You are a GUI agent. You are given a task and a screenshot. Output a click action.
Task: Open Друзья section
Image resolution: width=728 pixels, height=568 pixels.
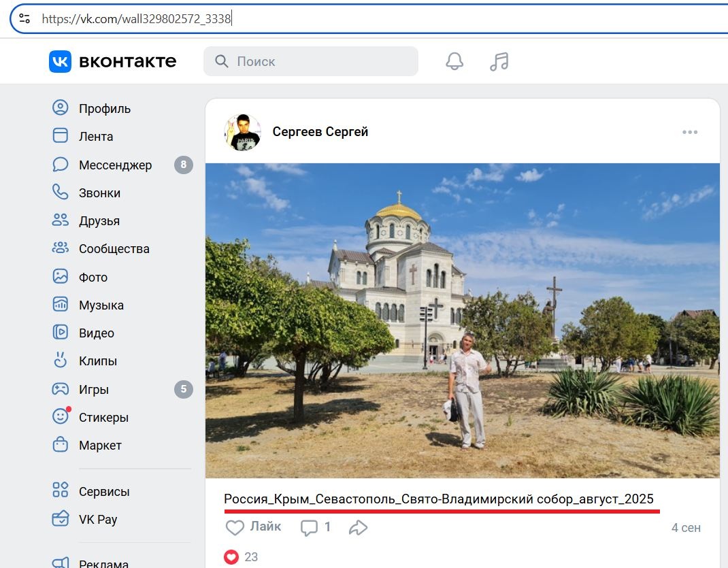99,221
